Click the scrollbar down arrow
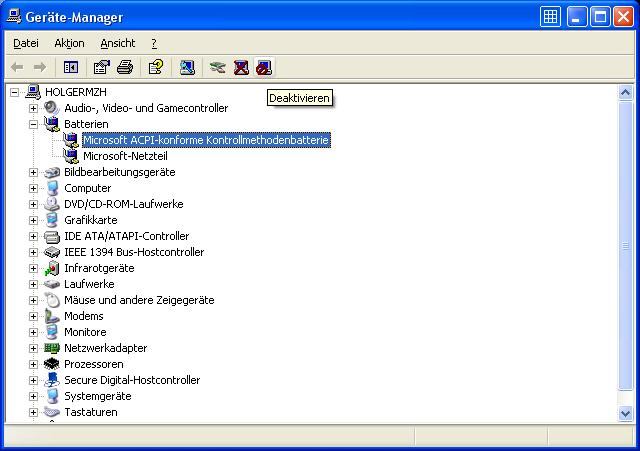 tap(625, 413)
